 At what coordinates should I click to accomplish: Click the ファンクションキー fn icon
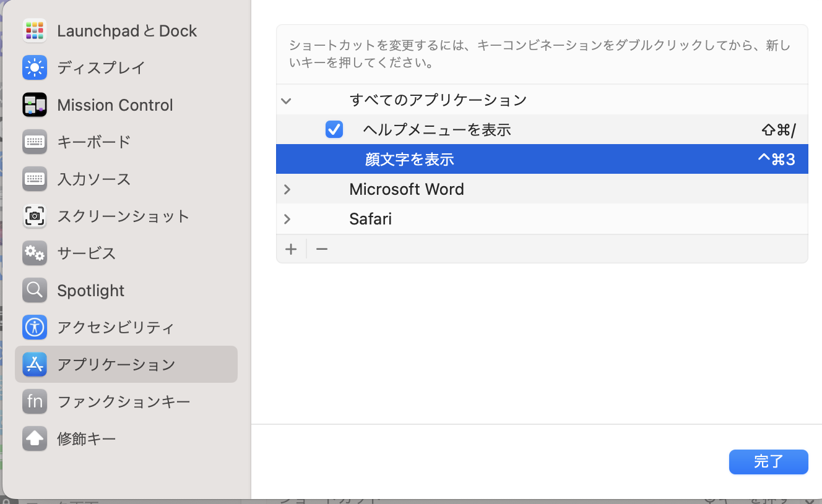(35, 401)
